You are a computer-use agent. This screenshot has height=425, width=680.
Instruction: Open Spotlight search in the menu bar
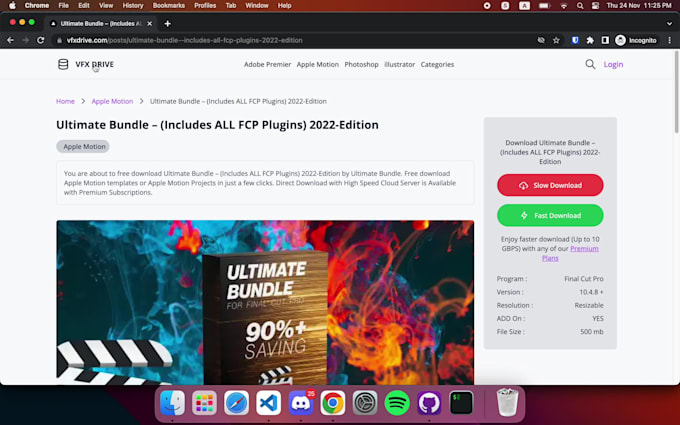pyautogui.click(x=580, y=6)
